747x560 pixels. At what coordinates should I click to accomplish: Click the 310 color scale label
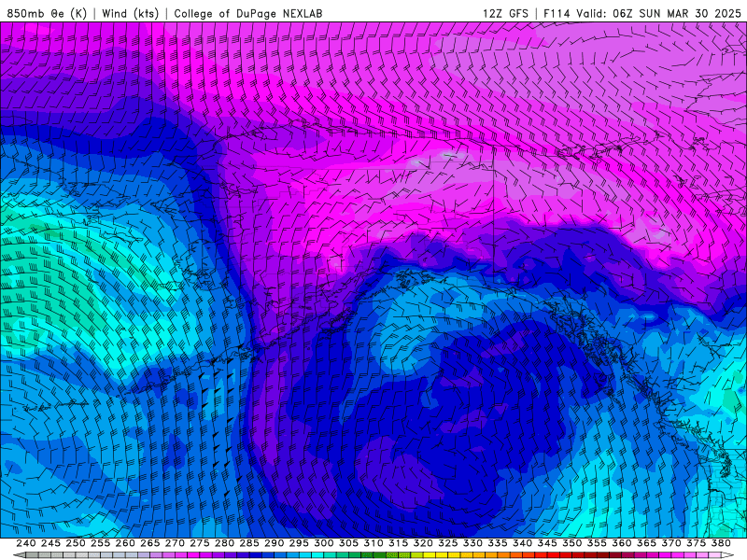373,543
